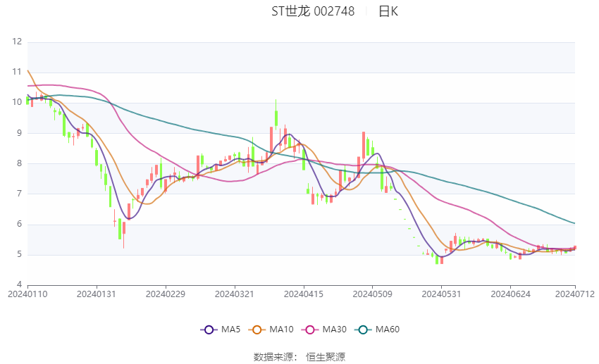Toggle the MA5 legend circle icon
The image size is (599, 364).
[x=209, y=330]
